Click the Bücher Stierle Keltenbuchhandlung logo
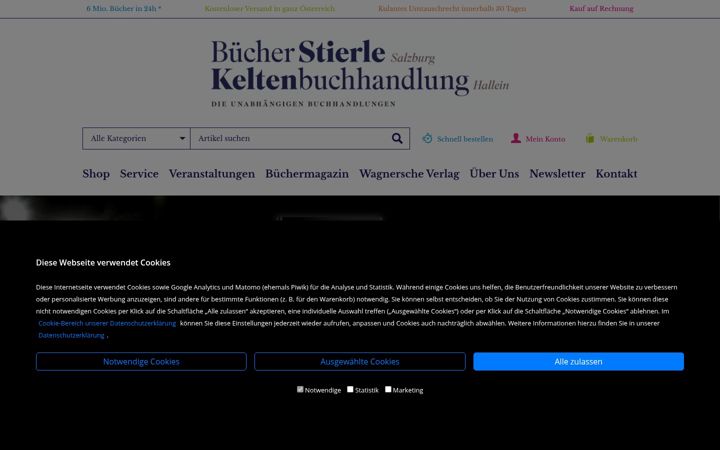This screenshot has width=720, height=450. point(360,73)
